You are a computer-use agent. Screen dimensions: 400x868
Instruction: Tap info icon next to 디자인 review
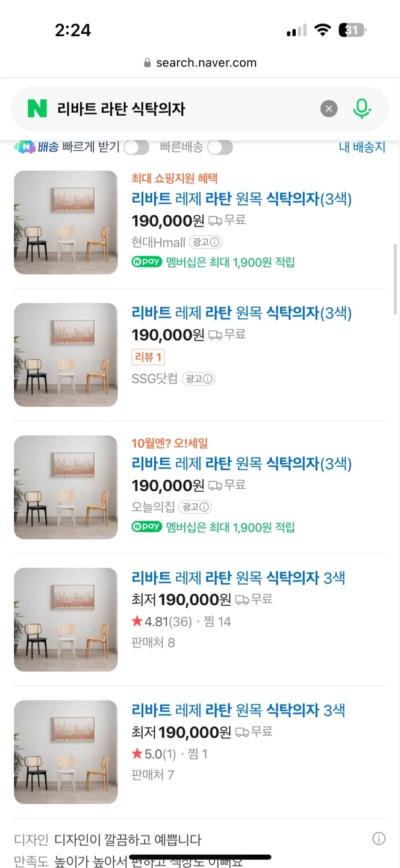click(379, 838)
